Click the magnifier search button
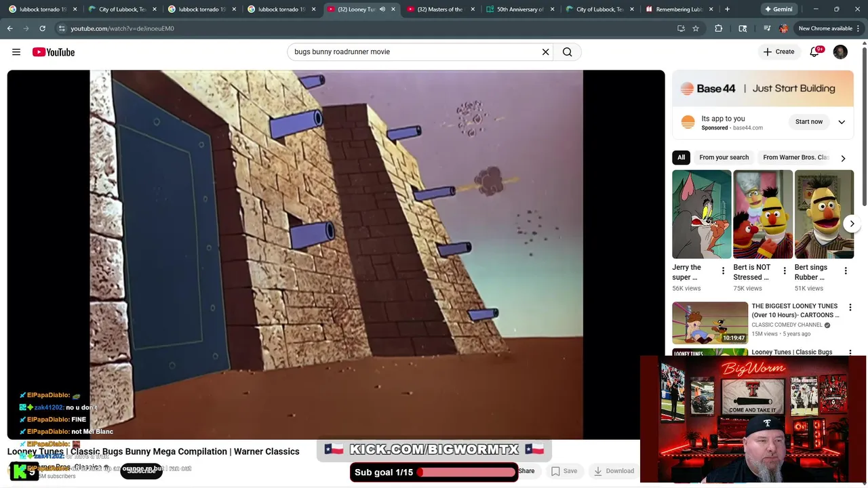The image size is (868, 488). 568,52
